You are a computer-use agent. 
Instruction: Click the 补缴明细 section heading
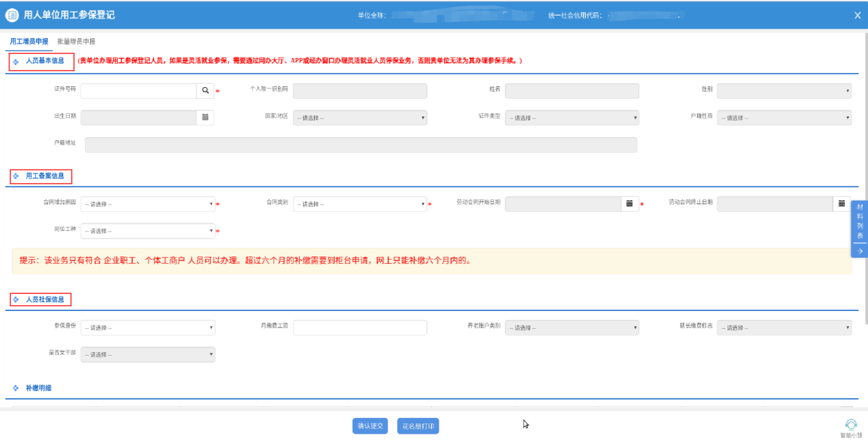(38, 389)
